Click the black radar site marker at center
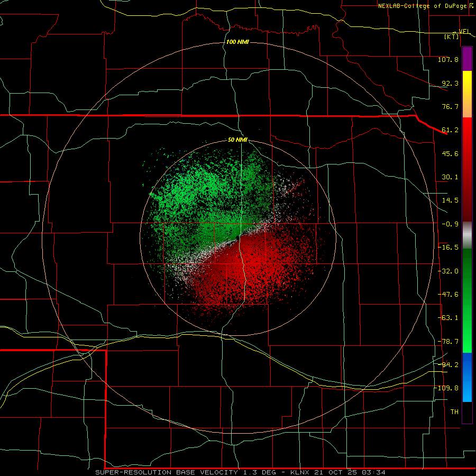The width and height of the screenshot is (476, 476). [x=237, y=237]
